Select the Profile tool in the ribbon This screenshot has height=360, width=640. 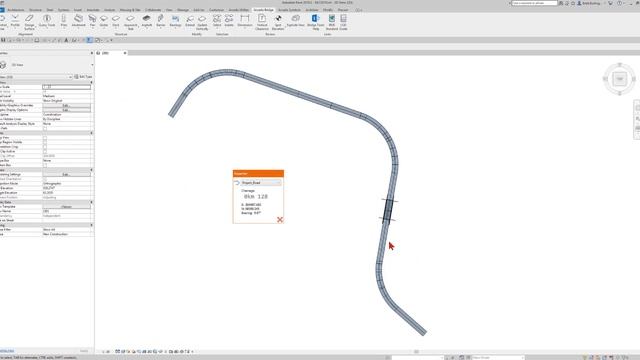15,21
